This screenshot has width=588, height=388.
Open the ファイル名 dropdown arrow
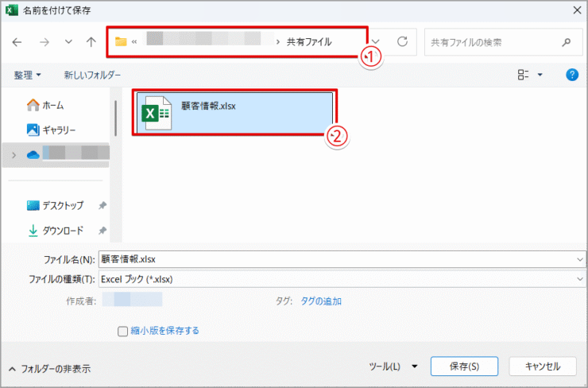point(580,259)
